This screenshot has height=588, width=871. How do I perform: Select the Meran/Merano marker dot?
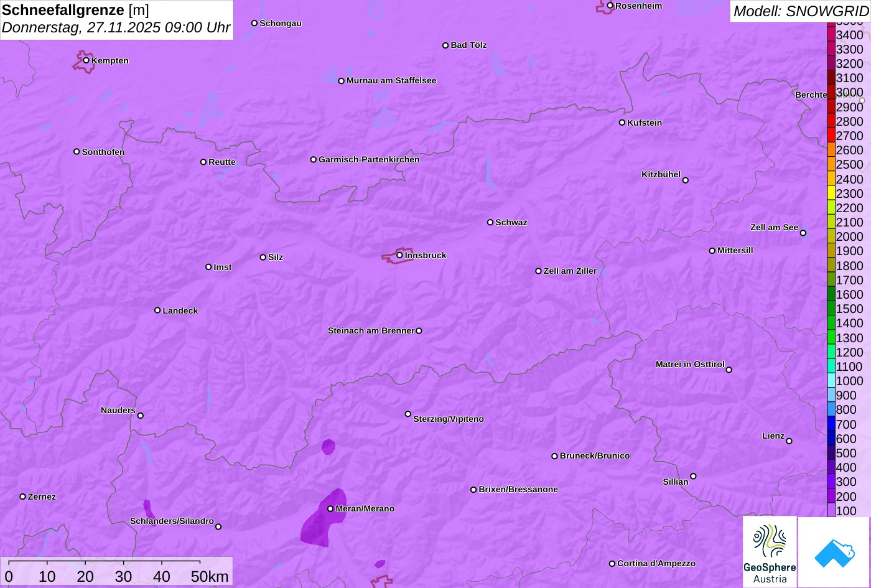pyautogui.click(x=330, y=508)
